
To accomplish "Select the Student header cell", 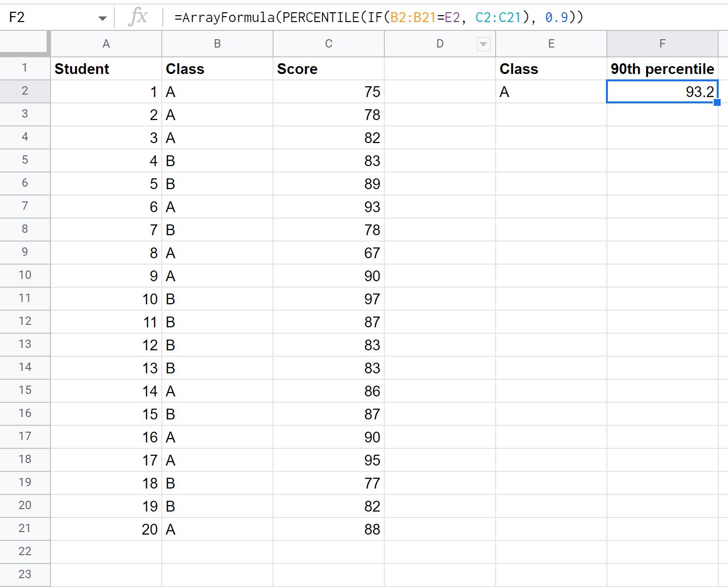I will [106, 69].
